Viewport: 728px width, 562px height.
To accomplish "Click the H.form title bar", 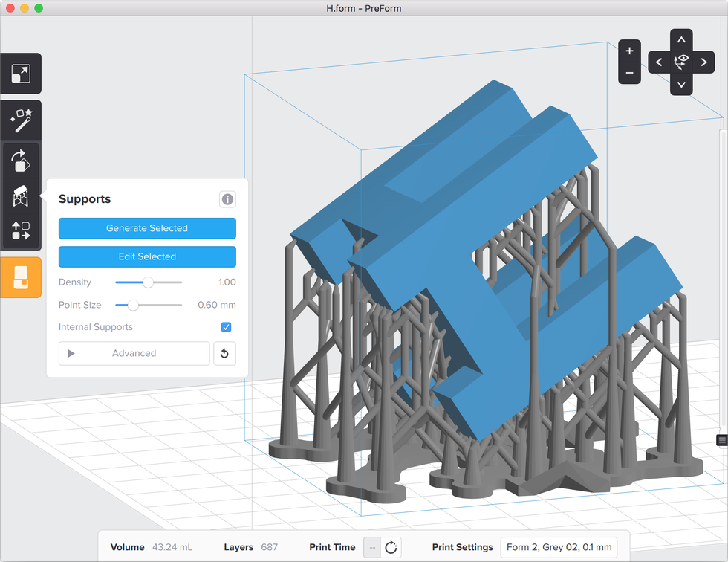I will pos(364,8).
